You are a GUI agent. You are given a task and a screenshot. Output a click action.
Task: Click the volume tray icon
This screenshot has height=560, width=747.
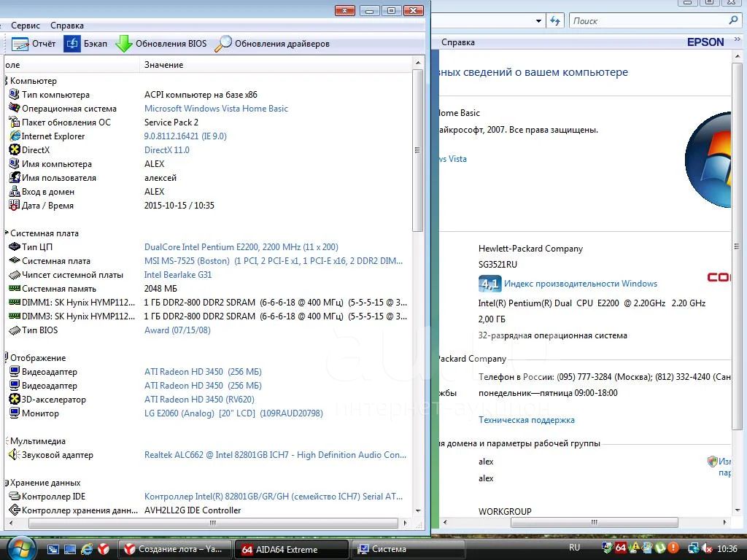[707, 548]
